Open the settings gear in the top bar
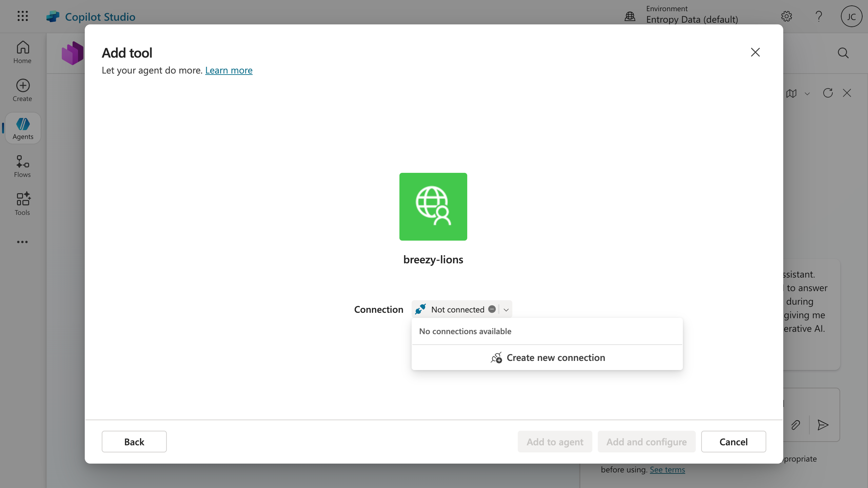Screen dimensions: 868x488 [x=786, y=16]
